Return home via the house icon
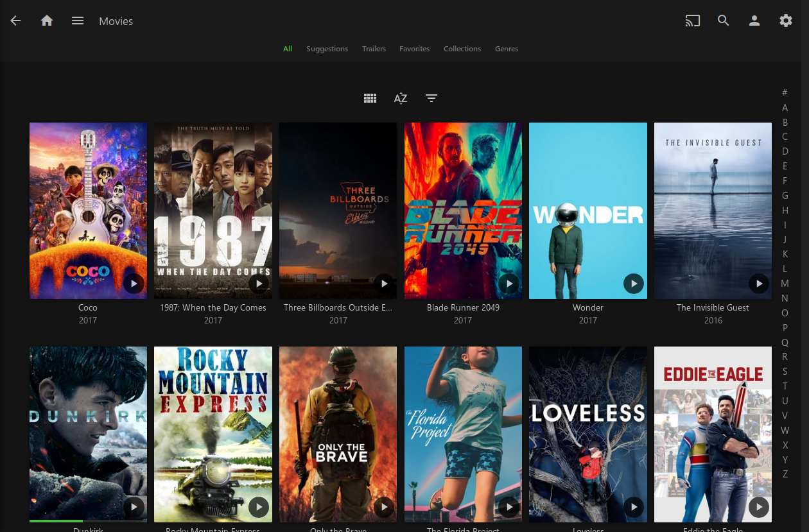This screenshot has height=532, width=809. click(x=47, y=20)
